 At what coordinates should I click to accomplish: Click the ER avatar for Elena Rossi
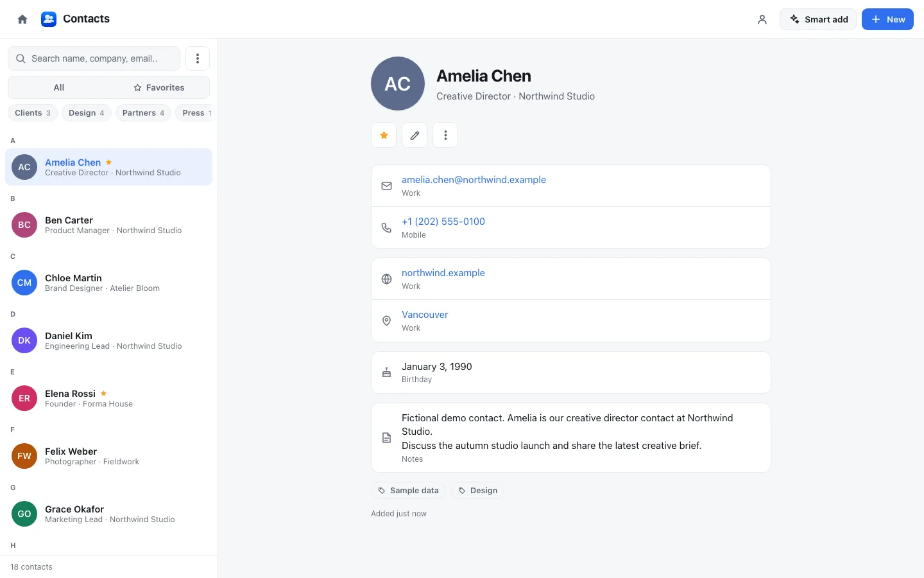[x=24, y=398]
